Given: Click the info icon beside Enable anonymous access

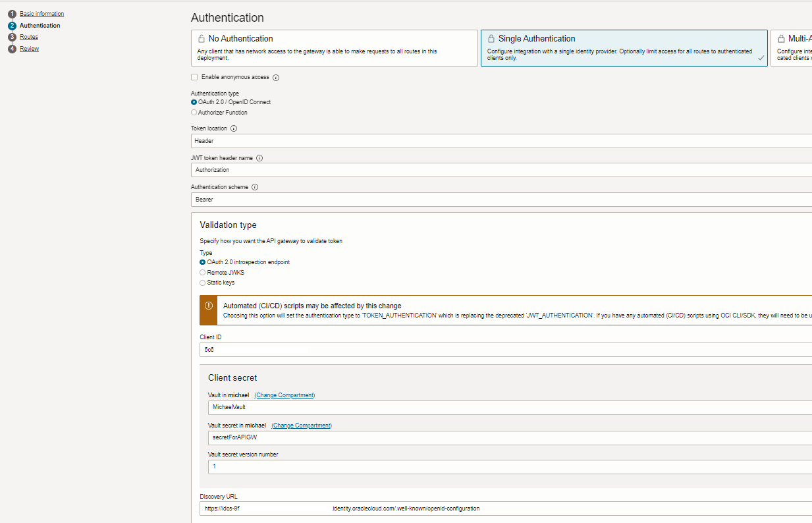Looking at the screenshot, I should (x=275, y=77).
